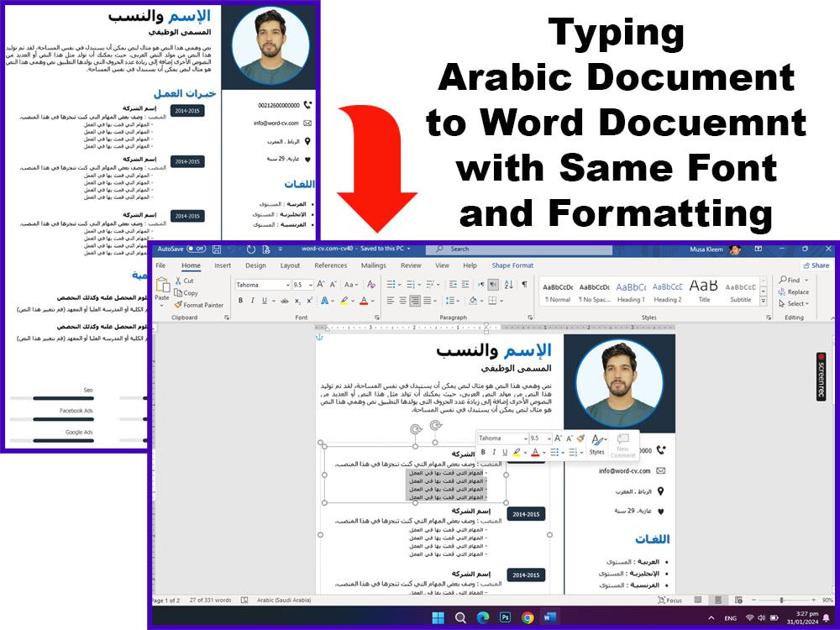Apply Strikethrough formatting from the ribbon
840x630 pixels.
tap(283, 300)
